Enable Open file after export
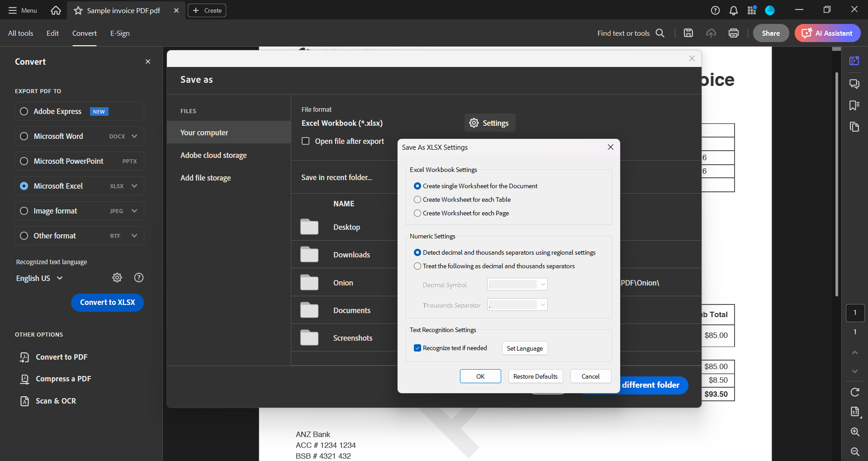The height and width of the screenshot is (461, 868). tap(306, 141)
